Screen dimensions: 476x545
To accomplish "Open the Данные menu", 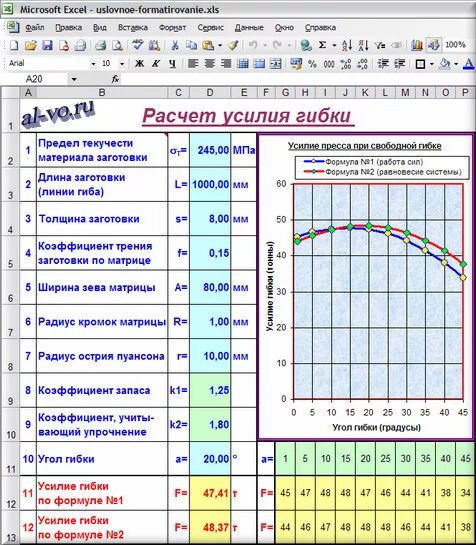I will (x=249, y=27).
